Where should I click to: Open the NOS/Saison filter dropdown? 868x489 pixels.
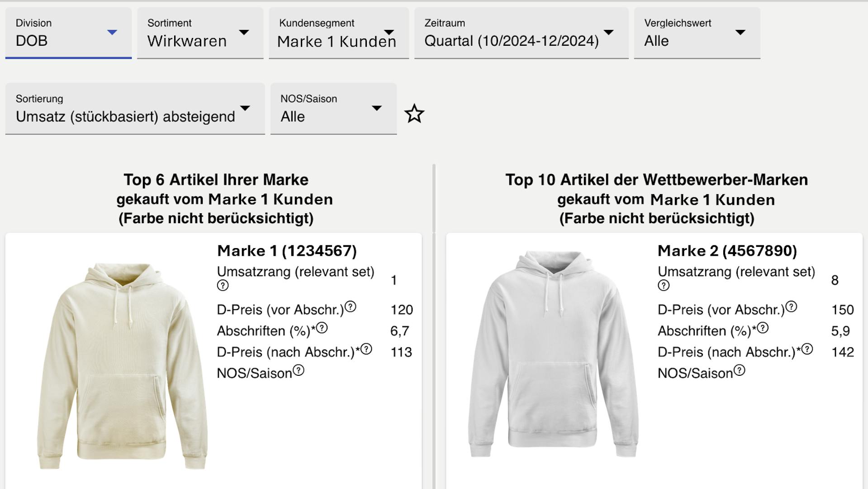coord(333,109)
